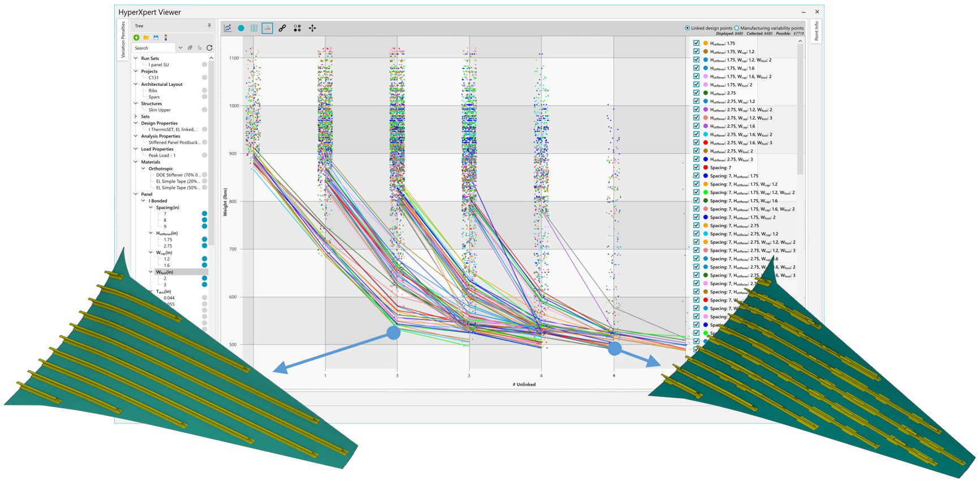Image resolution: width=980 pixels, height=488 pixels.
Task: Collapse the Projects tree node
Action: pyautogui.click(x=136, y=71)
